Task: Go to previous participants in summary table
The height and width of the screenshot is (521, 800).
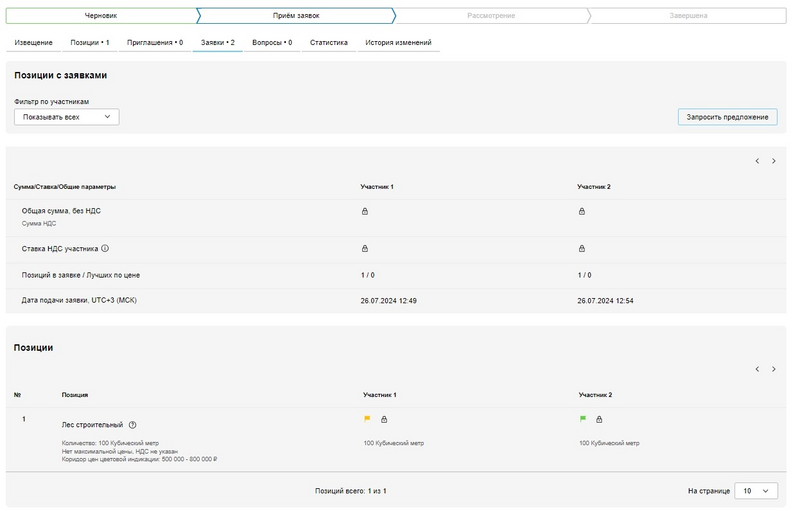Action: coord(757,161)
